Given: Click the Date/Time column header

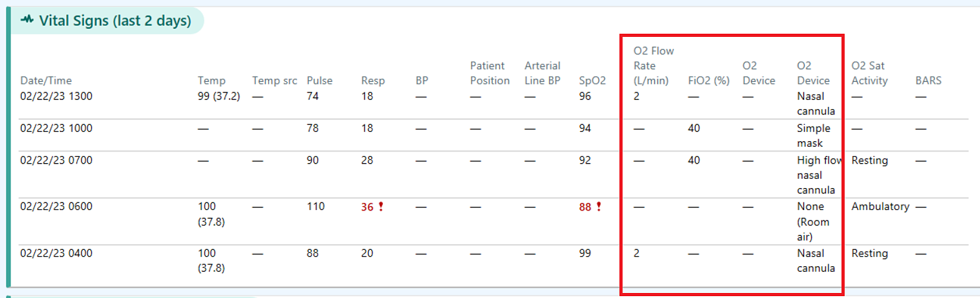Looking at the screenshot, I should (x=46, y=81).
